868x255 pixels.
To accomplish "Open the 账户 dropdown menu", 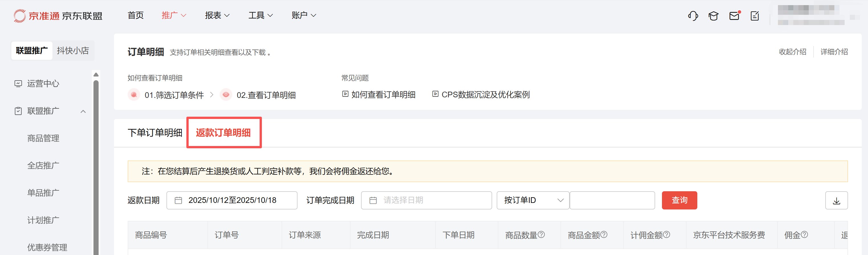I will click(304, 15).
